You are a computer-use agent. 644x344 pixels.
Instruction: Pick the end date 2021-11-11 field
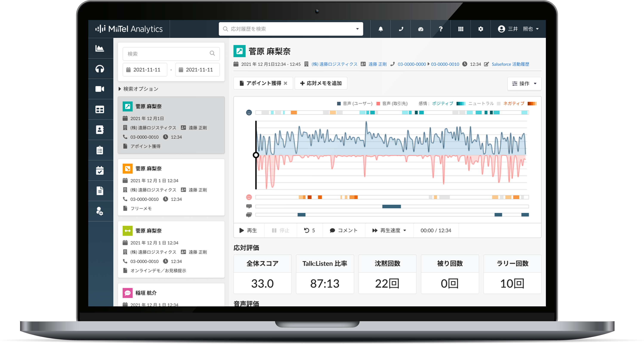(x=197, y=70)
